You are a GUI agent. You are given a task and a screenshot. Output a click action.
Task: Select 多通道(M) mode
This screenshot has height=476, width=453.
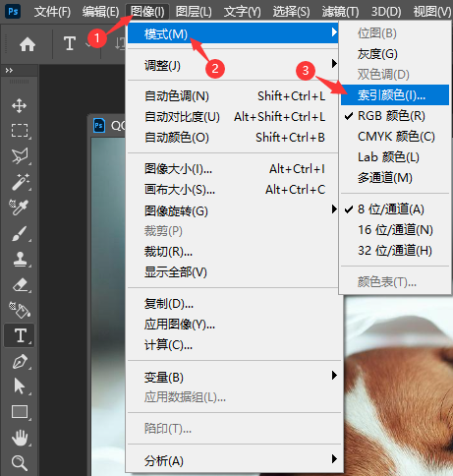395,178
